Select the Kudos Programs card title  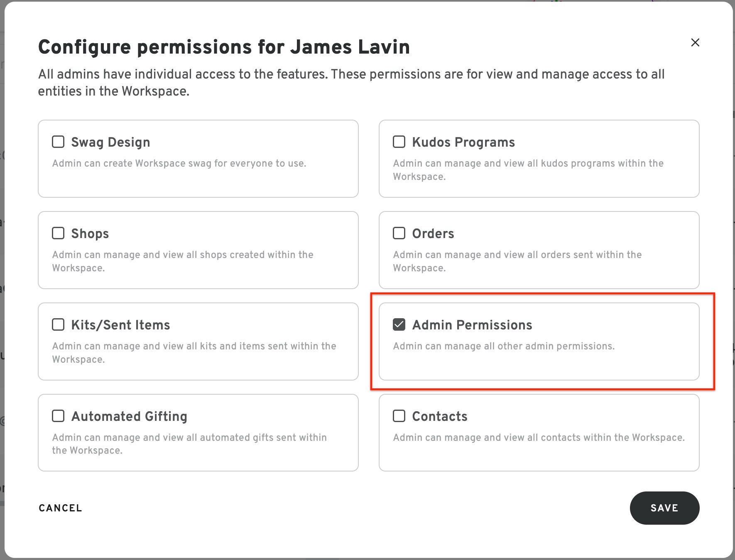pyautogui.click(x=463, y=142)
